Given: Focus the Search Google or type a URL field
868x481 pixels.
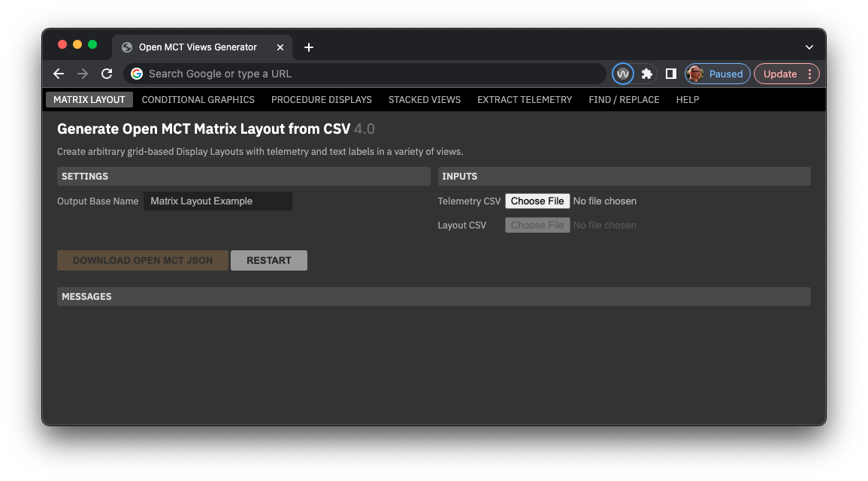Looking at the screenshot, I should (x=365, y=74).
